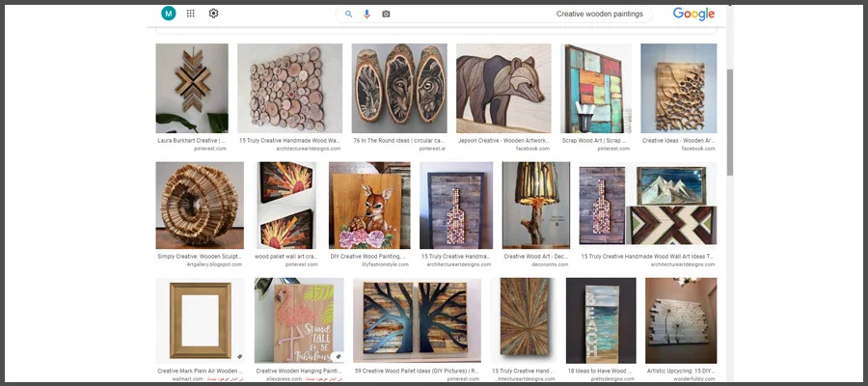Click product tag on the flamingo sign image
This screenshot has height=386, width=868.
[339, 356]
